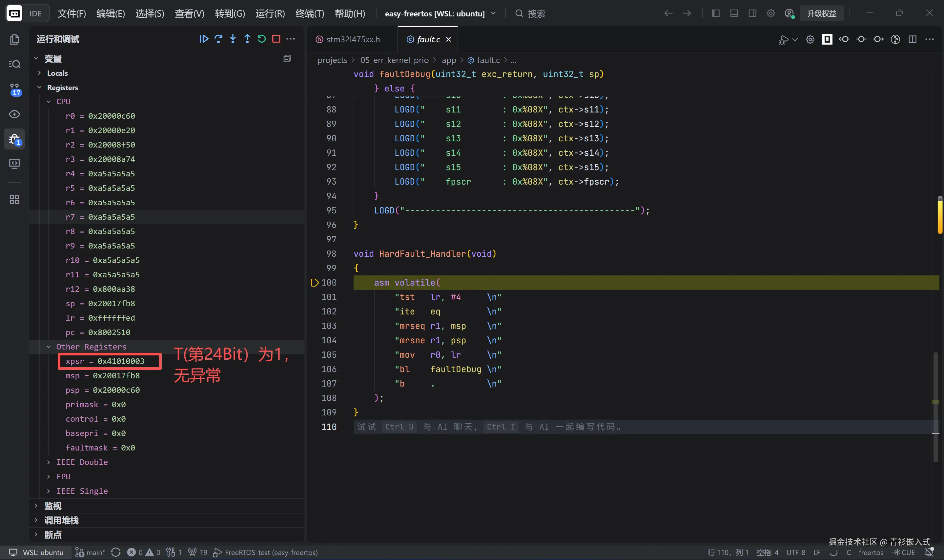
Task: Open the Explorer files icon in sidebar
Action: pos(14,39)
